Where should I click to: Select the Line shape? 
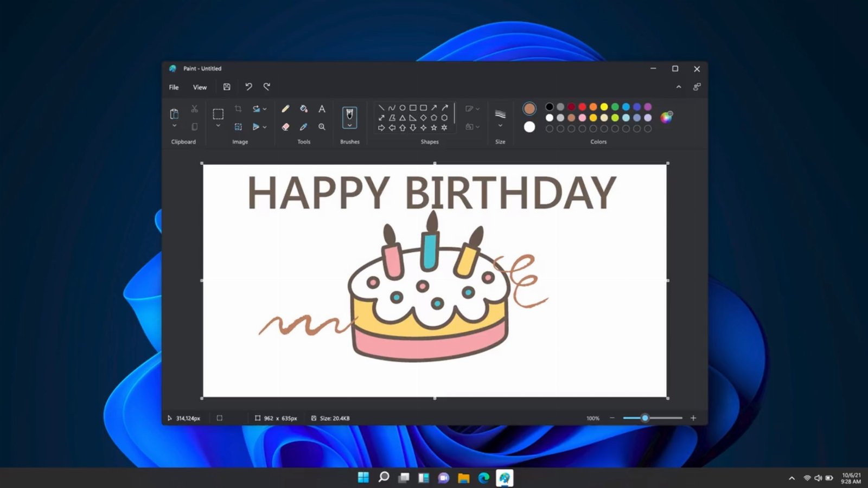[x=381, y=107]
